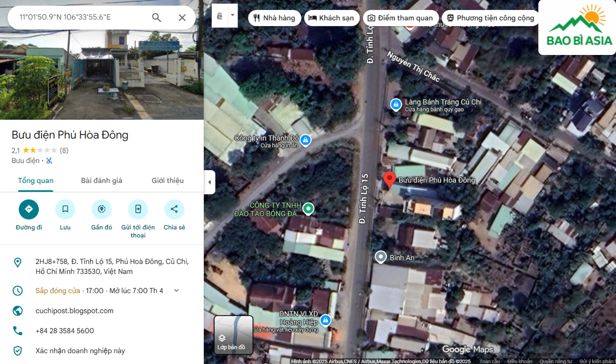
Task: Open the input method dropdown arrow
Action: pyautogui.click(x=232, y=15)
